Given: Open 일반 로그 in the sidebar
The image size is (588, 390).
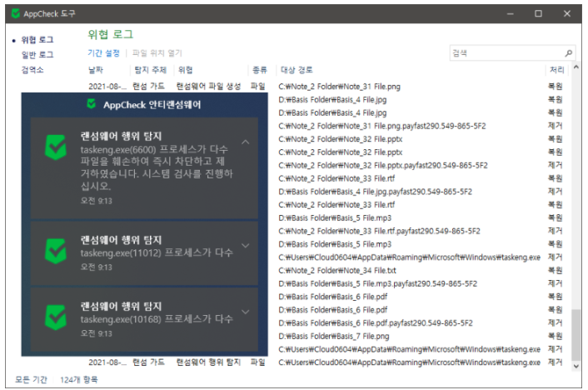Looking at the screenshot, I should click(x=37, y=55).
